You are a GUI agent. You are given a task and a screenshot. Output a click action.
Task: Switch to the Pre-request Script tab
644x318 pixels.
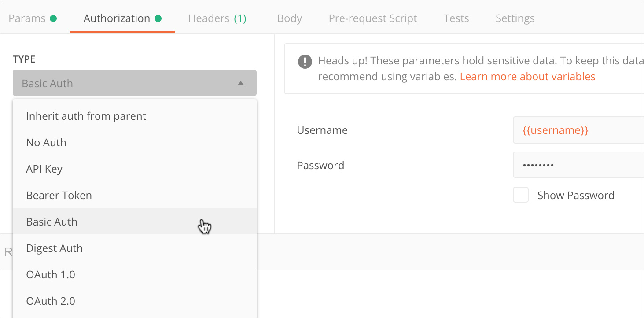pyautogui.click(x=372, y=18)
